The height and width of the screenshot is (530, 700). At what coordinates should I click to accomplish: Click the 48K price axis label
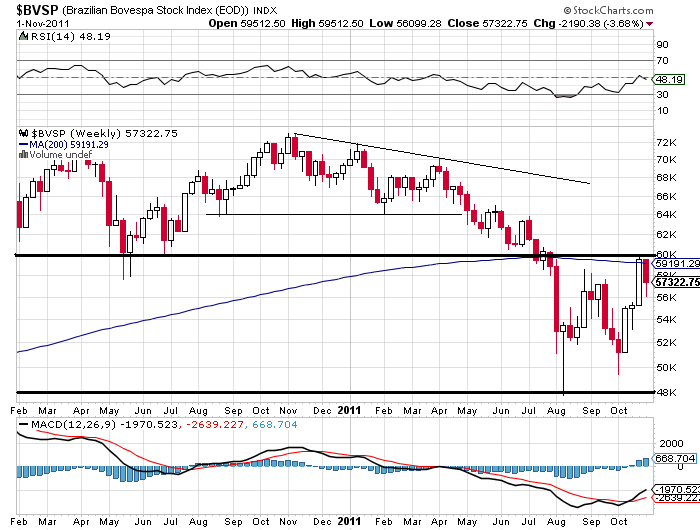pyautogui.click(x=667, y=392)
